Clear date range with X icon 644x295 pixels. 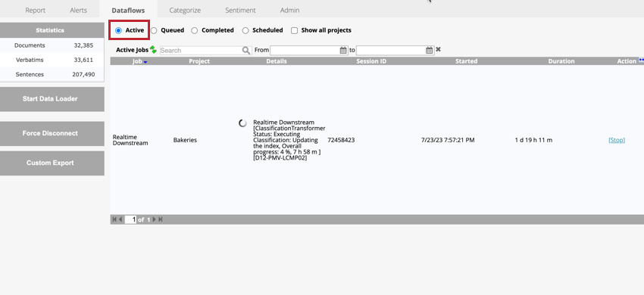tap(438, 50)
